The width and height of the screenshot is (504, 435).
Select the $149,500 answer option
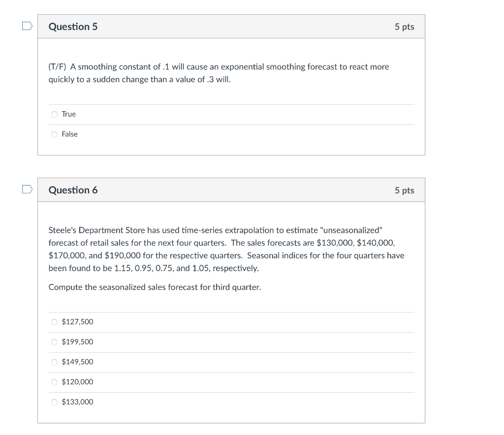[x=54, y=362]
